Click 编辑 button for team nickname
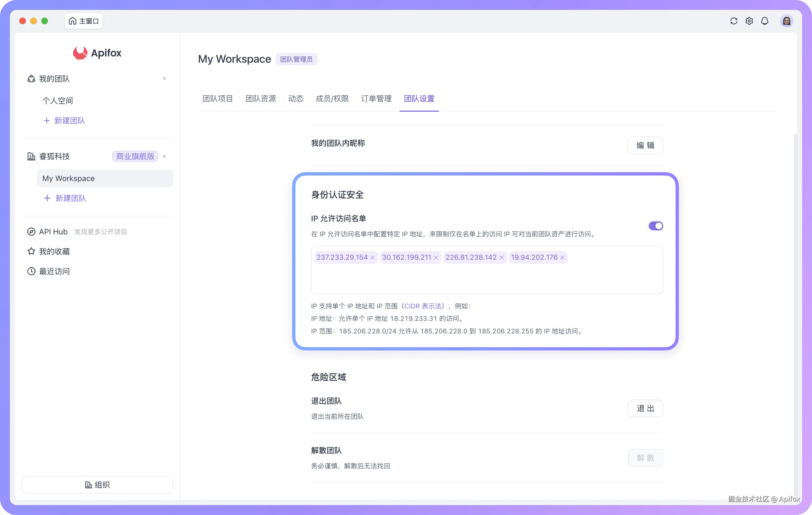Image resolution: width=812 pixels, height=515 pixels. tap(645, 145)
